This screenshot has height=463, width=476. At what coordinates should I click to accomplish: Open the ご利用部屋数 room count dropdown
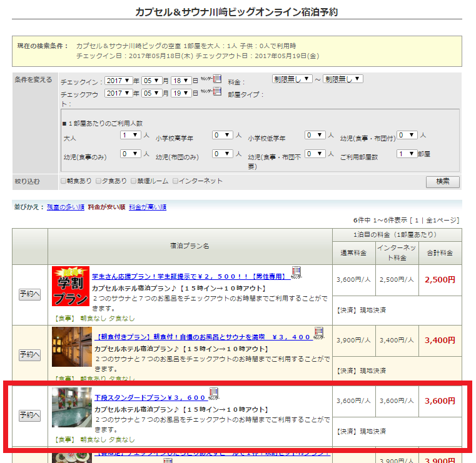pyautogui.click(x=407, y=154)
